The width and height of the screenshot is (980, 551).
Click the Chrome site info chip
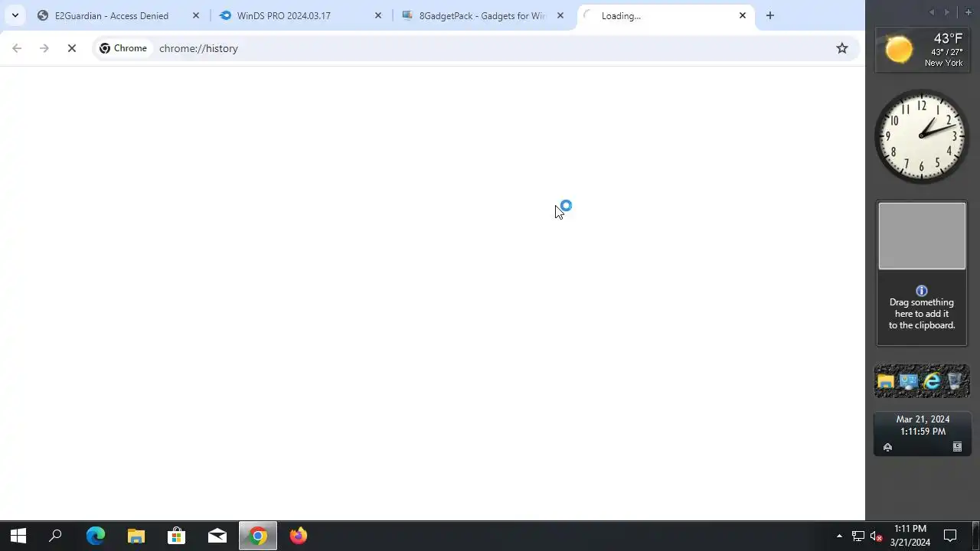coord(123,48)
